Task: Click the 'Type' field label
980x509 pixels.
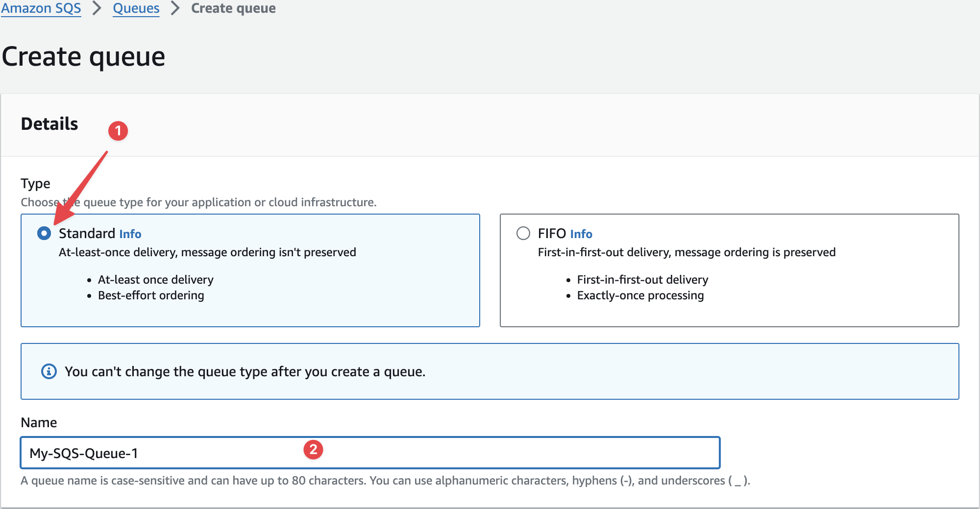Action: 35,184
